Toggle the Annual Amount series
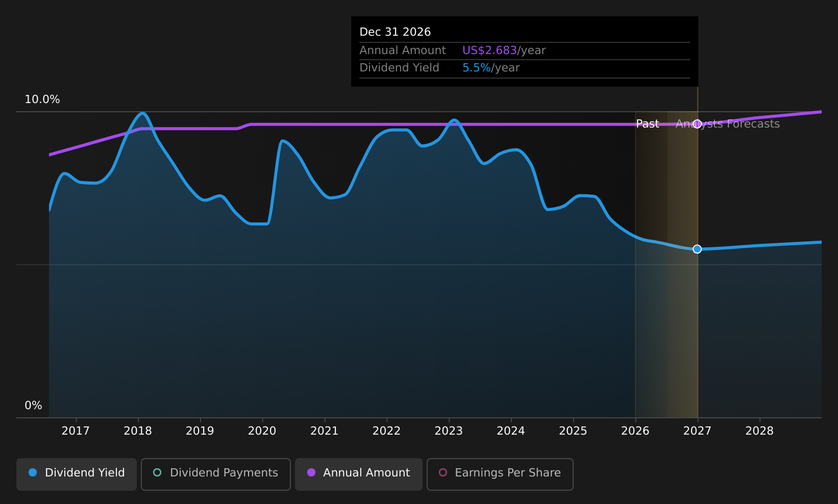This screenshot has width=838, height=504. (358, 474)
